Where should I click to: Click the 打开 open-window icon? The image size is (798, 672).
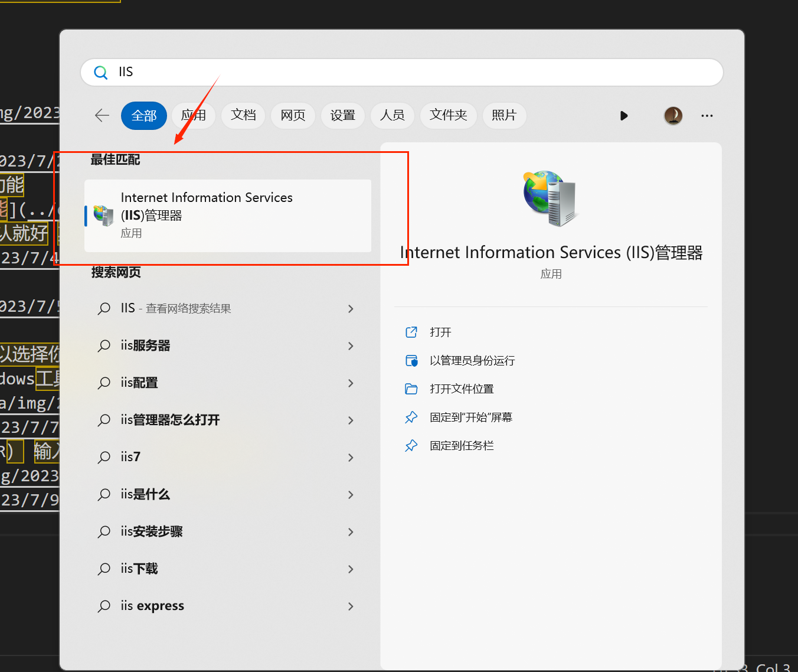pos(411,332)
